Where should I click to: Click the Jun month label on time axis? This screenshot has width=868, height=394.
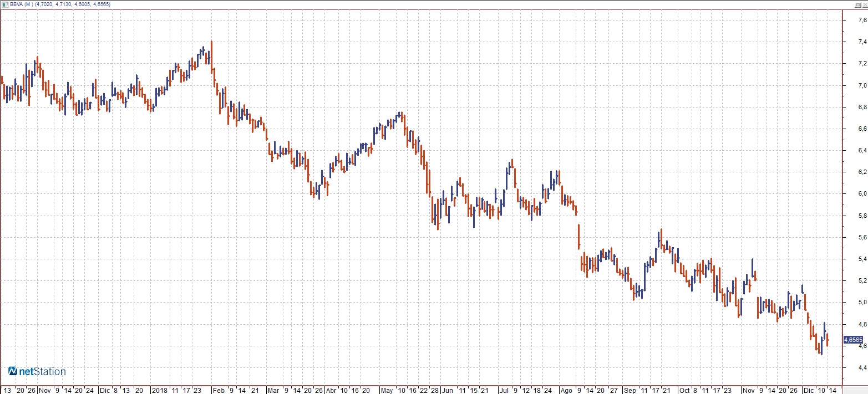click(447, 390)
